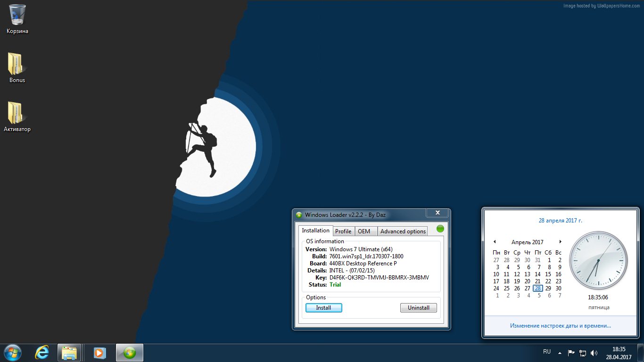The width and height of the screenshot is (644, 362).
Task: Open the Корзина recycle bin icon
Action: tap(17, 19)
